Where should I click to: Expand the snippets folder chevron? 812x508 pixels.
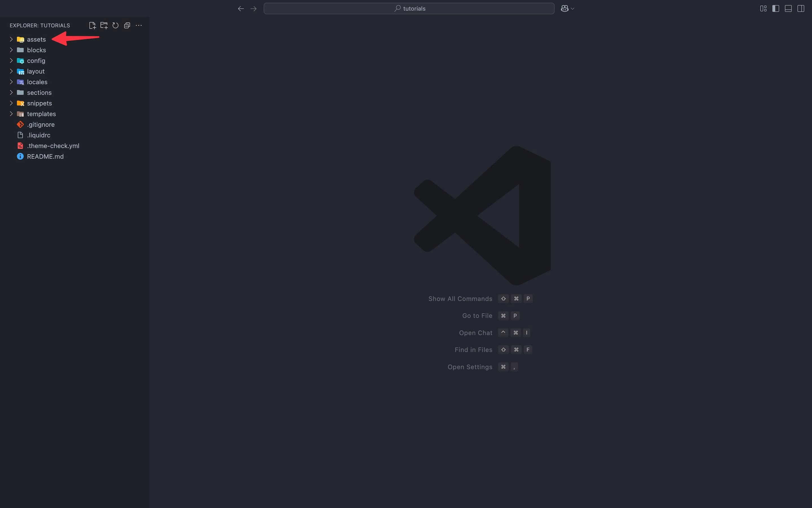point(11,103)
